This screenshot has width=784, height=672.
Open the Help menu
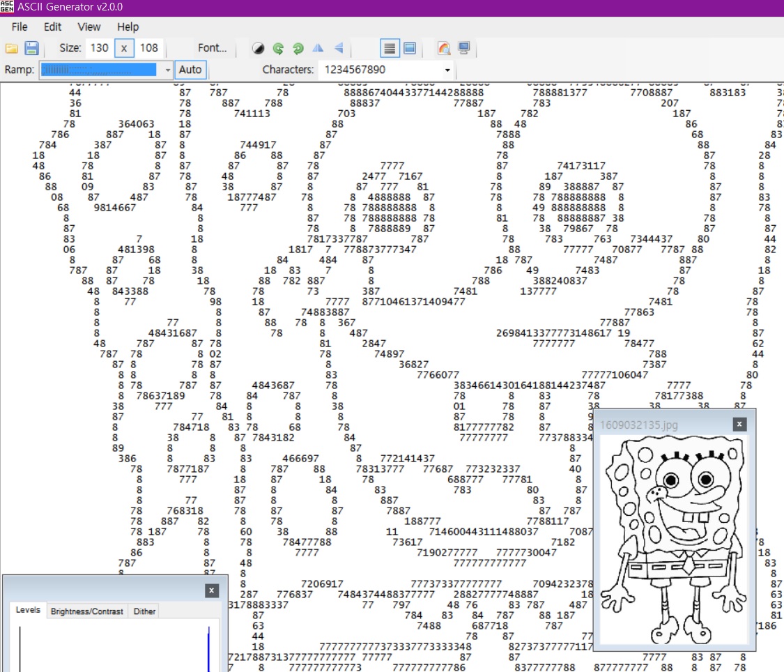[x=128, y=27]
